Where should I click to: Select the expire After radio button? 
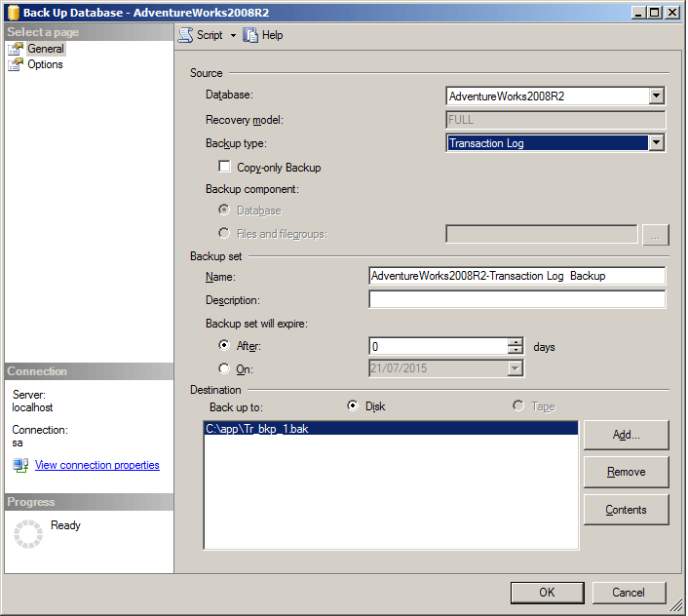pyautogui.click(x=224, y=345)
